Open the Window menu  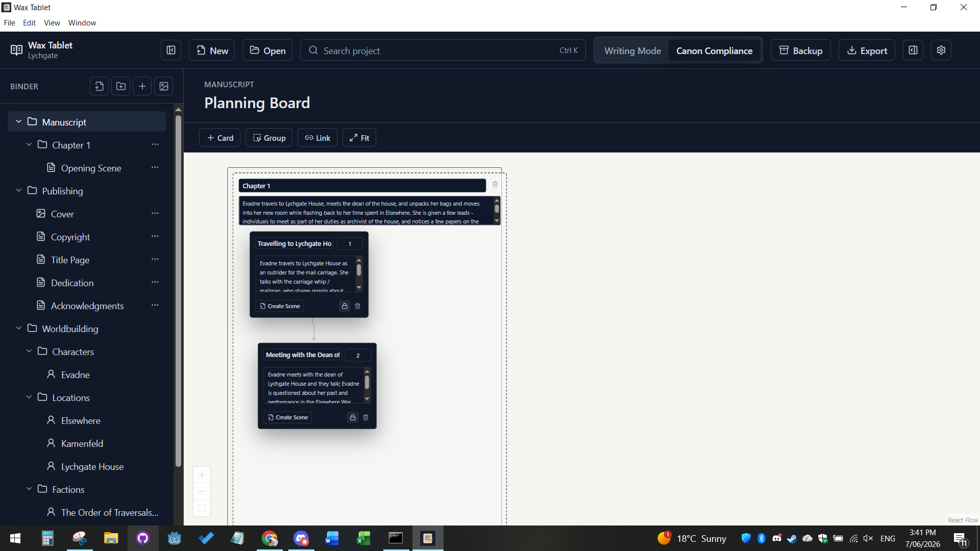click(x=82, y=23)
